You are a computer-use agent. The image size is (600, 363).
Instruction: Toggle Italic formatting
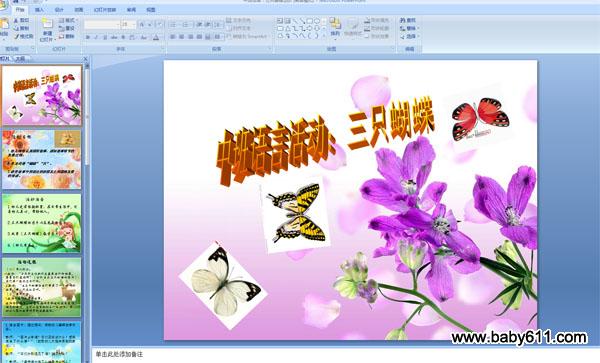(96, 37)
